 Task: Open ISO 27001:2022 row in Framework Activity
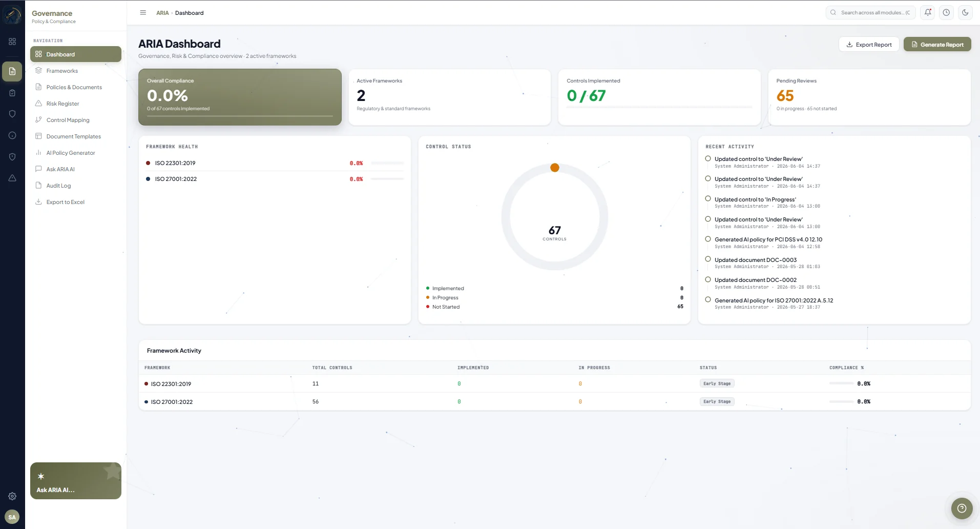554,402
